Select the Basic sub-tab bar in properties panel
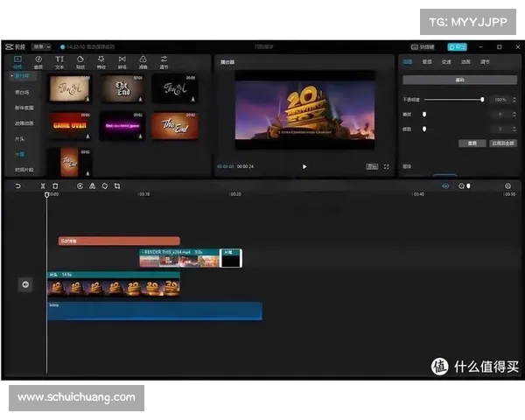 [x=459, y=80]
